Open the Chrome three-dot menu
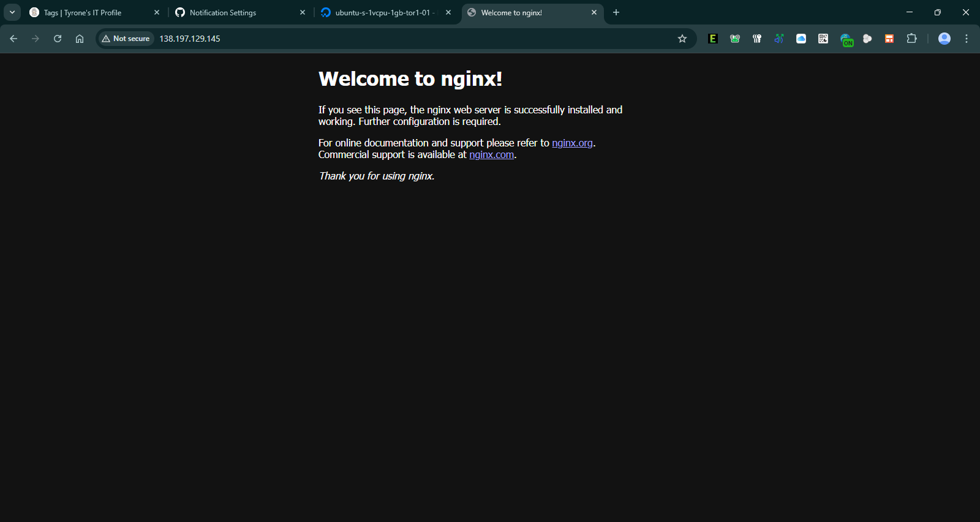This screenshot has height=522, width=980. click(x=967, y=39)
